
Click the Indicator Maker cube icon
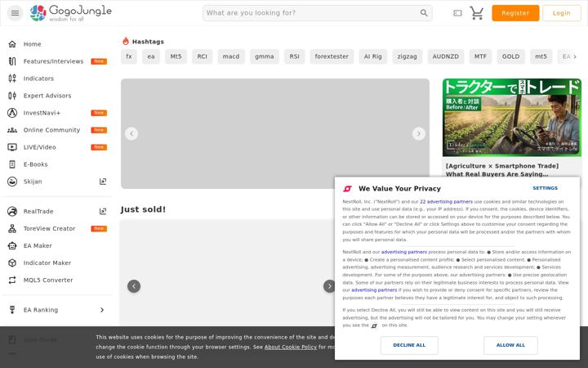pos(12,263)
